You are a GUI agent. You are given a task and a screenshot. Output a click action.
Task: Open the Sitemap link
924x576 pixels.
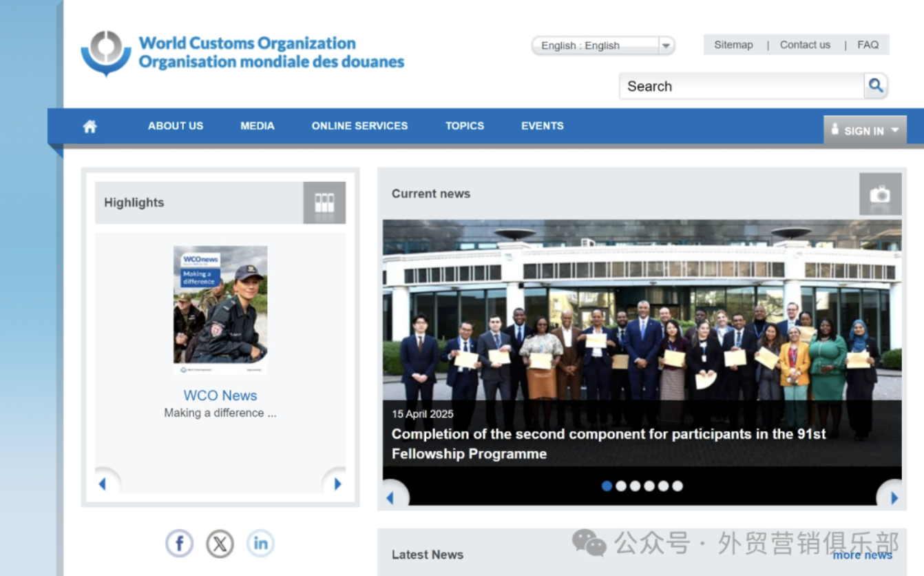[733, 45]
